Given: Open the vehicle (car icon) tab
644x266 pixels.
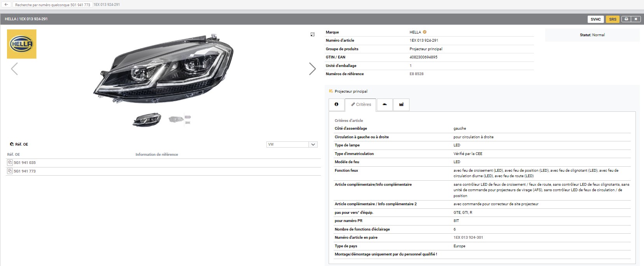Looking at the screenshot, I should pos(385,104).
